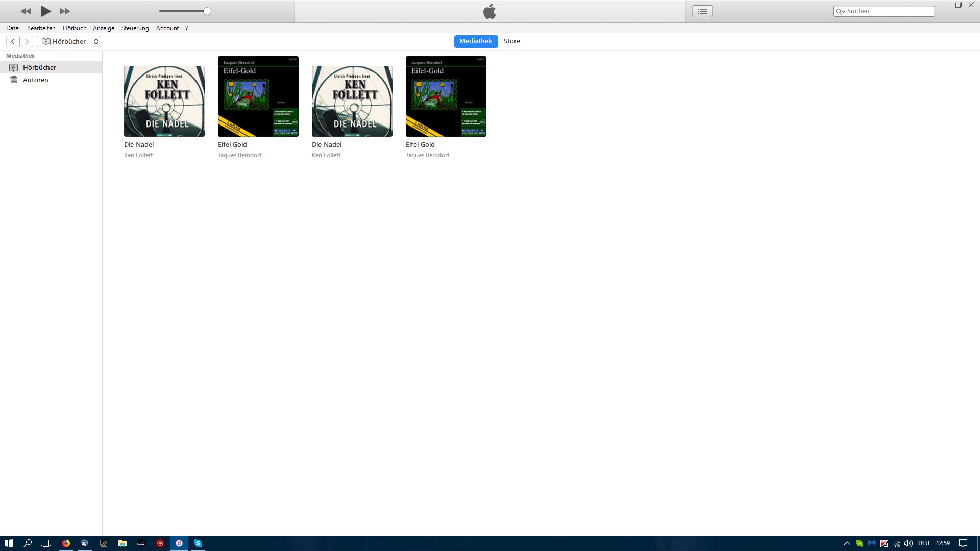Screen dimensions: 980x551
Task: Open the first Die Nadel audiobook cover
Action: (164, 101)
